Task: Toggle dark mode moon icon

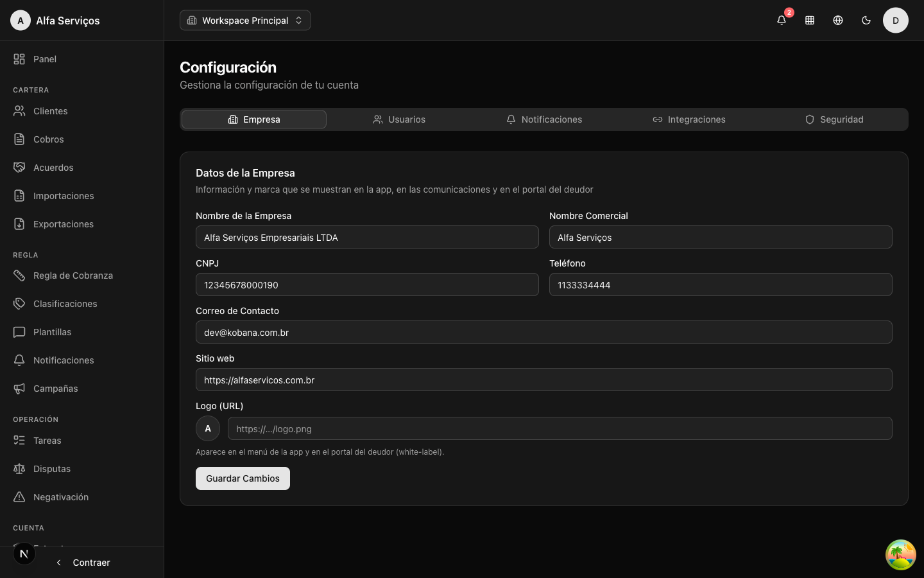Action: (x=866, y=20)
